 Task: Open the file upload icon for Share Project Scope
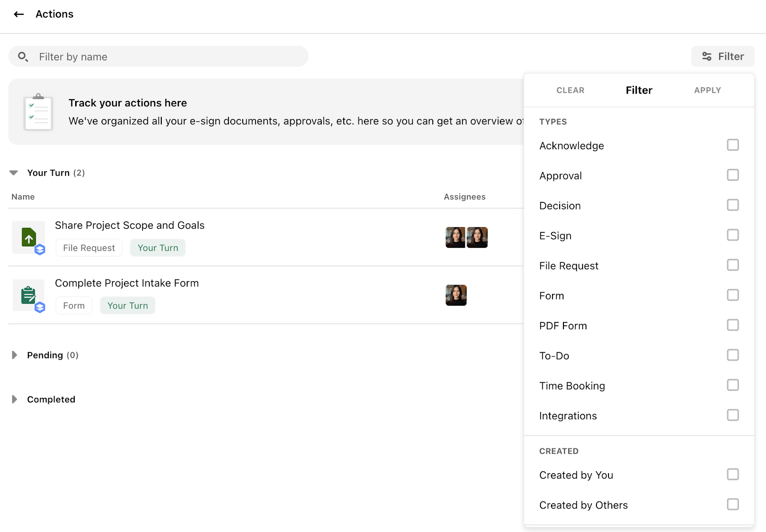click(29, 237)
